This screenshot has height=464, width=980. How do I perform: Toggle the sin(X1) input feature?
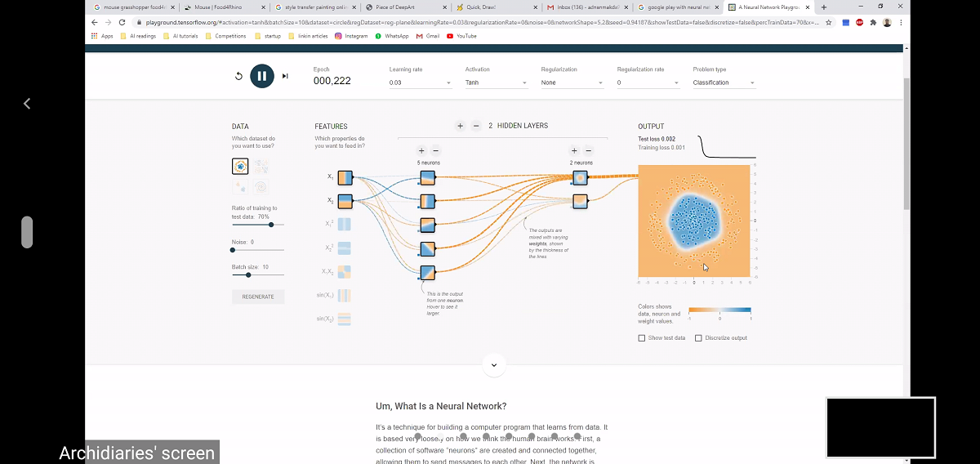click(x=344, y=296)
